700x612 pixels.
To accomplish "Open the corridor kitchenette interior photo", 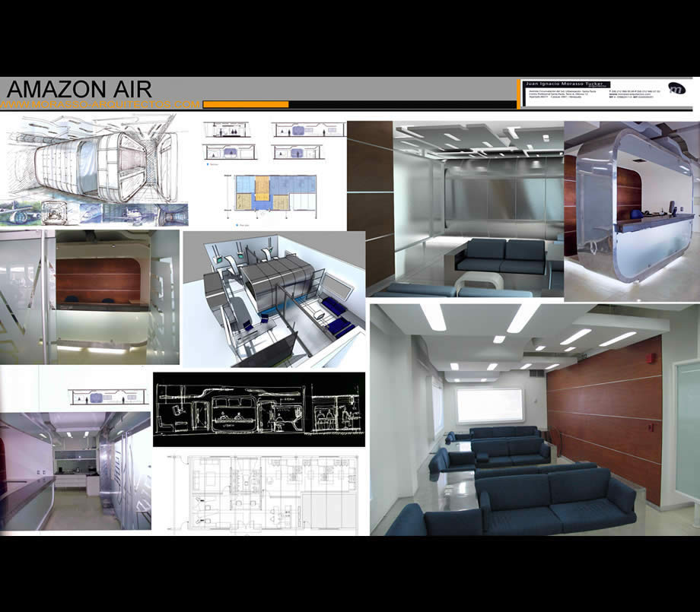I will [x=75, y=471].
